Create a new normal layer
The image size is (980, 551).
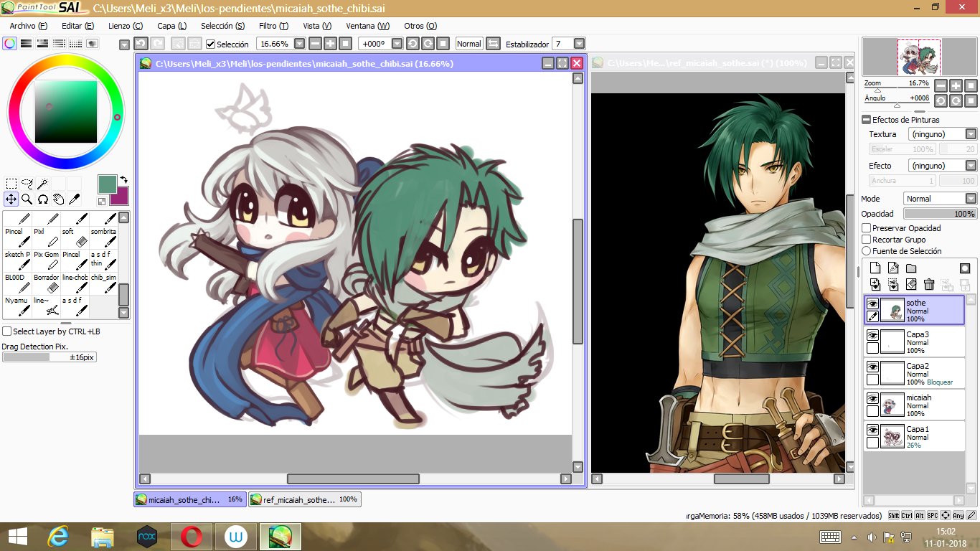(875, 268)
